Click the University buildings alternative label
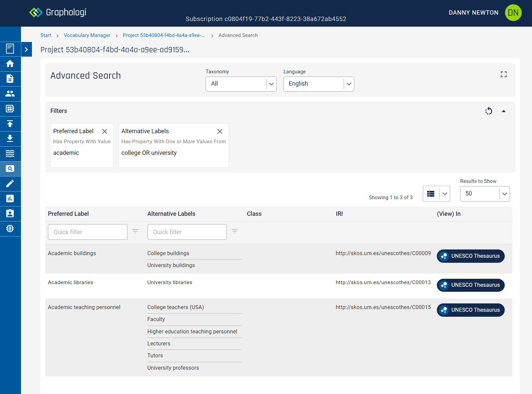 coord(171,265)
